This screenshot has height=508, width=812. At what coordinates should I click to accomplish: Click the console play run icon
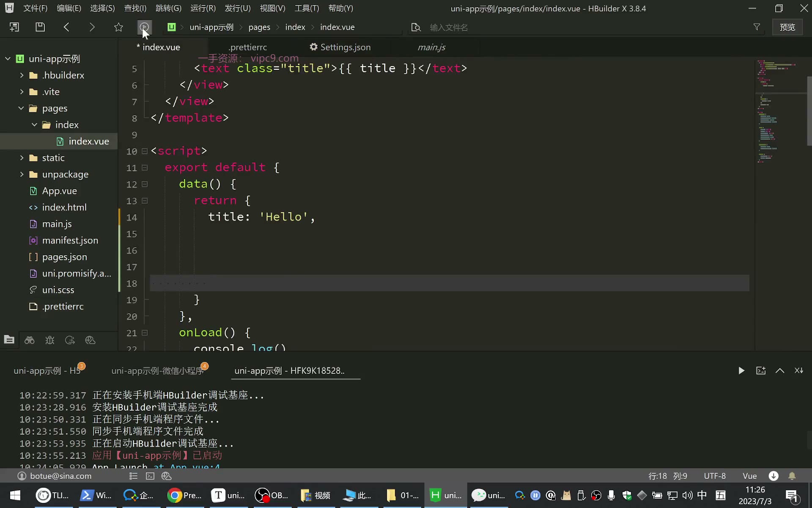(x=741, y=371)
